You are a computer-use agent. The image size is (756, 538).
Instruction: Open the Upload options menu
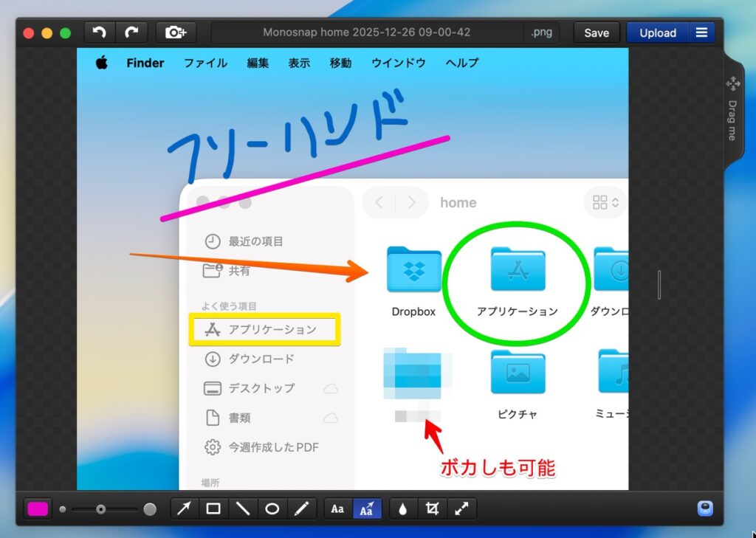tap(701, 32)
